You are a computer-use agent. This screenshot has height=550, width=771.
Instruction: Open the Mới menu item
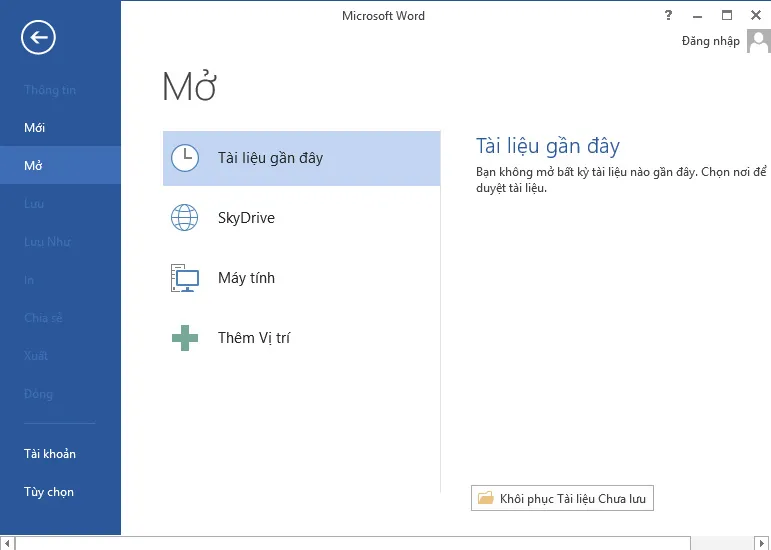[x=35, y=128]
